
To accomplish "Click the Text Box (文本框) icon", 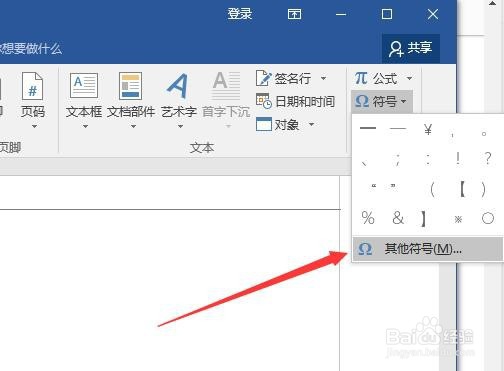I will [x=84, y=85].
